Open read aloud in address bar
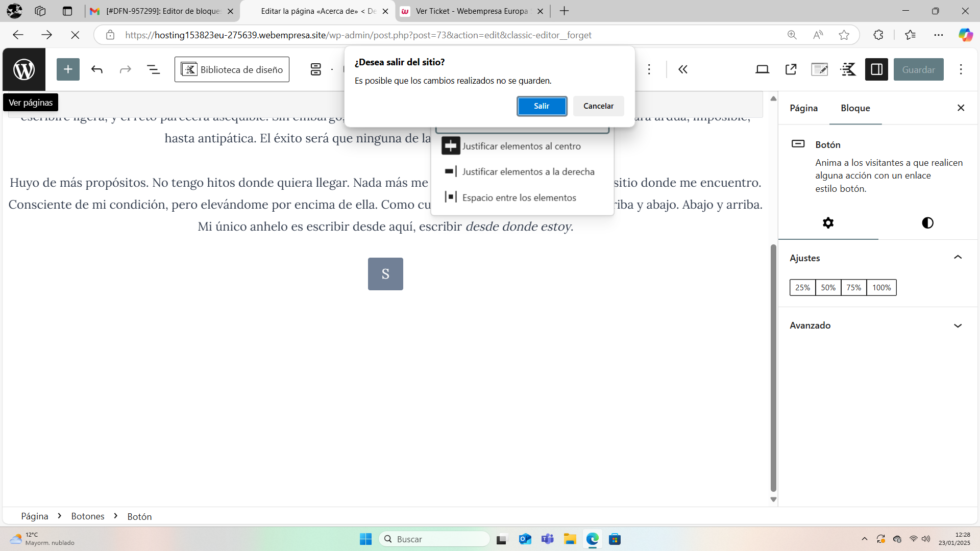The image size is (980, 551). click(818, 35)
